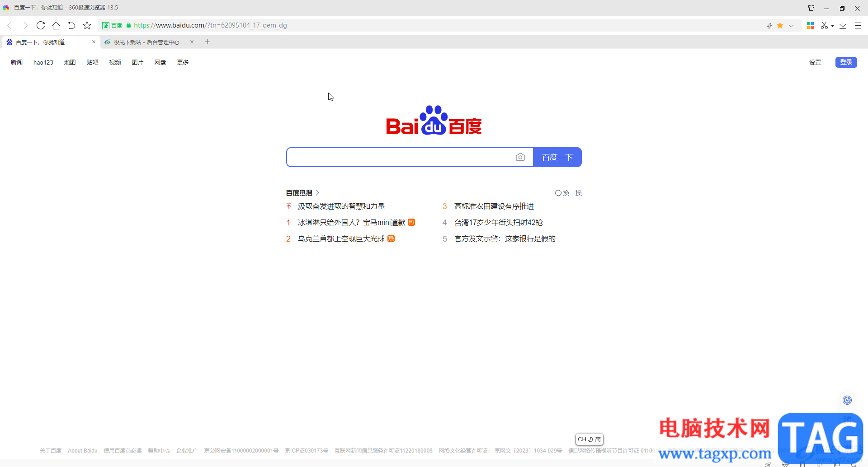
Task: Click the 百度一下 search button
Action: [557, 157]
